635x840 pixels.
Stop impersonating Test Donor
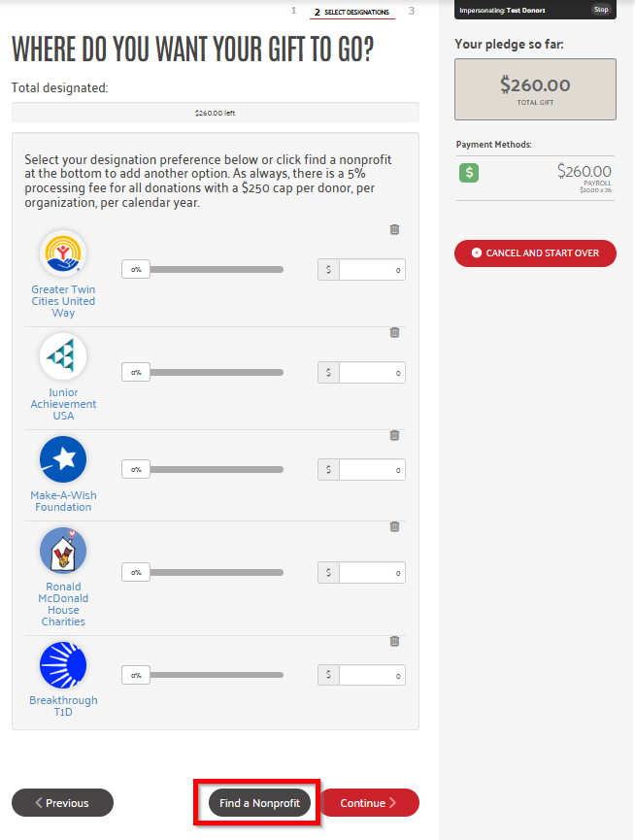pos(601,10)
